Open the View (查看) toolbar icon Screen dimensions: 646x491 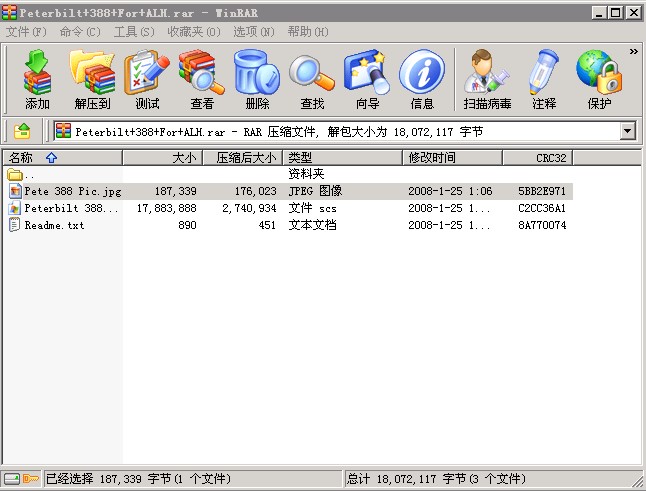coord(202,79)
